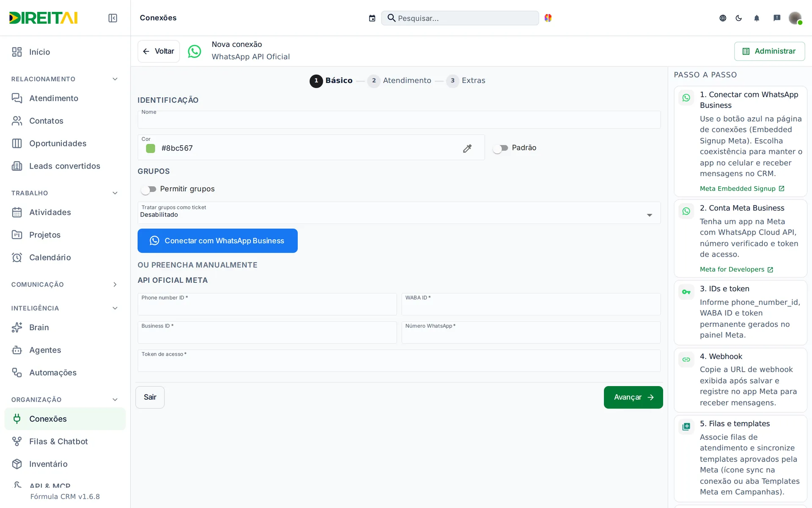Go to step 2 Atendimento

pos(399,80)
